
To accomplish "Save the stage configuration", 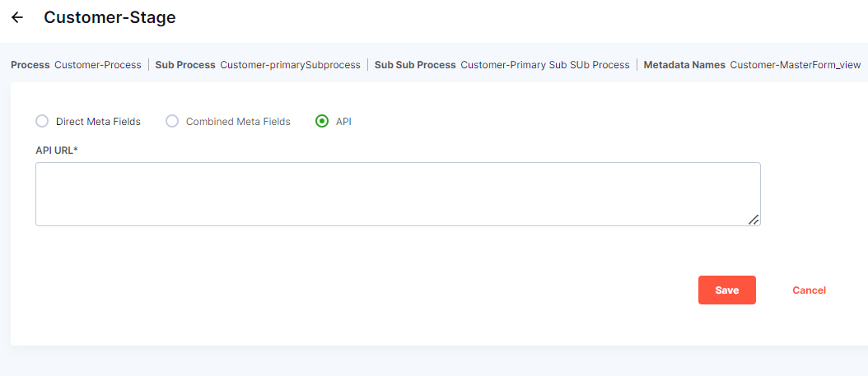I will tap(726, 290).
